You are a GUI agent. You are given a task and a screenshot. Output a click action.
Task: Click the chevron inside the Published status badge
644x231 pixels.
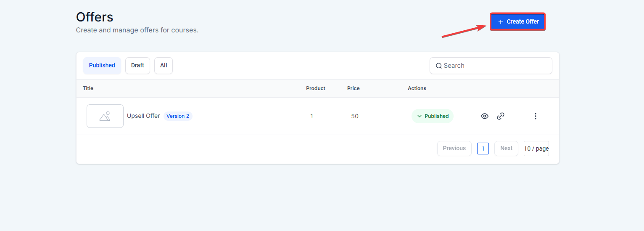tap(419, 116)
